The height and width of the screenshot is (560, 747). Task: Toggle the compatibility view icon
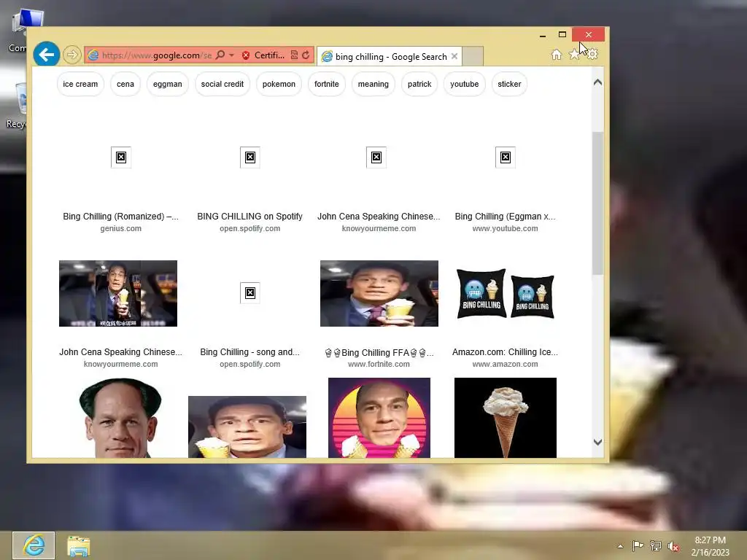tap(295, 55)
